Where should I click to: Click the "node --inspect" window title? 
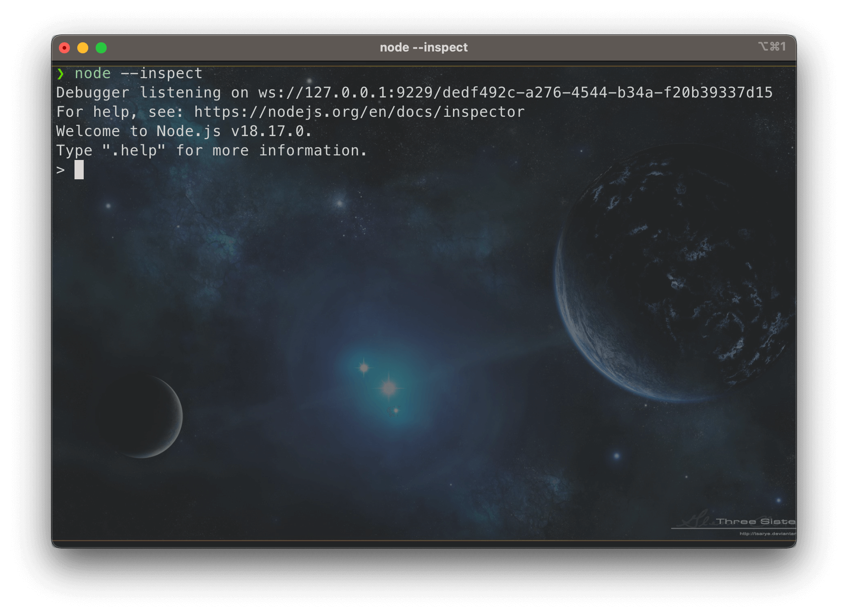(x=424, y=47)
